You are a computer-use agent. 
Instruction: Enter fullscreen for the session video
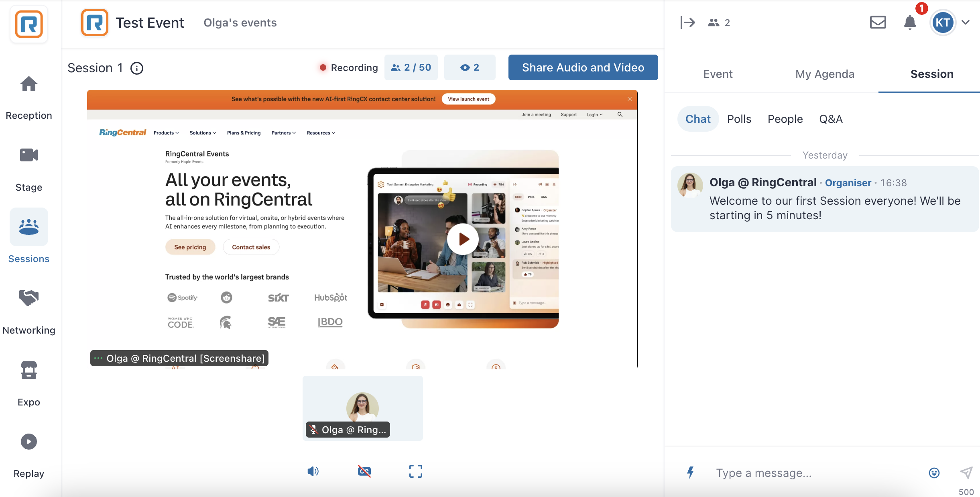coord(416,471)
